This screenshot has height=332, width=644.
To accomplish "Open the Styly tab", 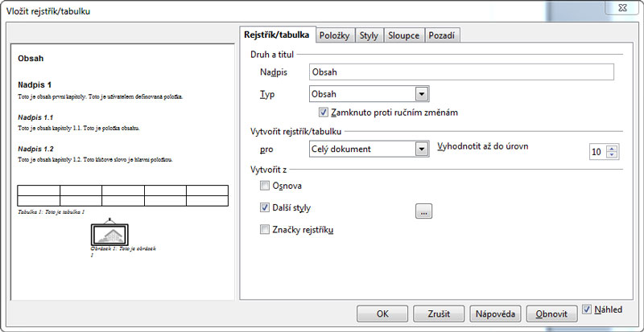I will click(x=369, y=35).
